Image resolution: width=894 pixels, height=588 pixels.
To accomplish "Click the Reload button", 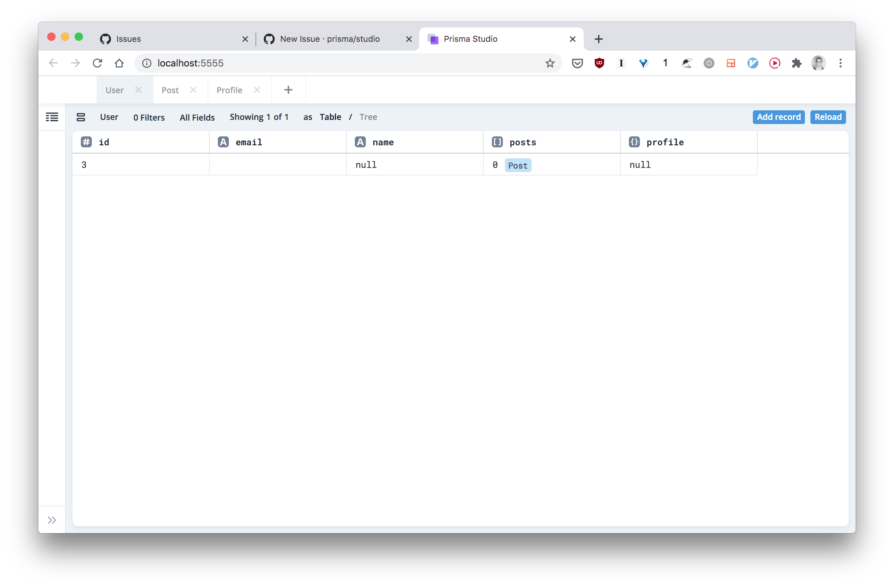I will tap(828, 117).
